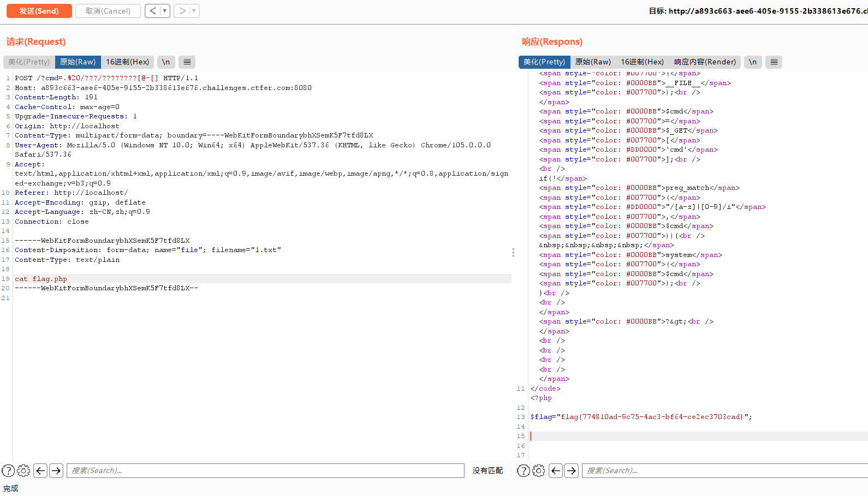Click the Cancel button
The width and height of the screenshot is (868, 496).
pos(108,11)
